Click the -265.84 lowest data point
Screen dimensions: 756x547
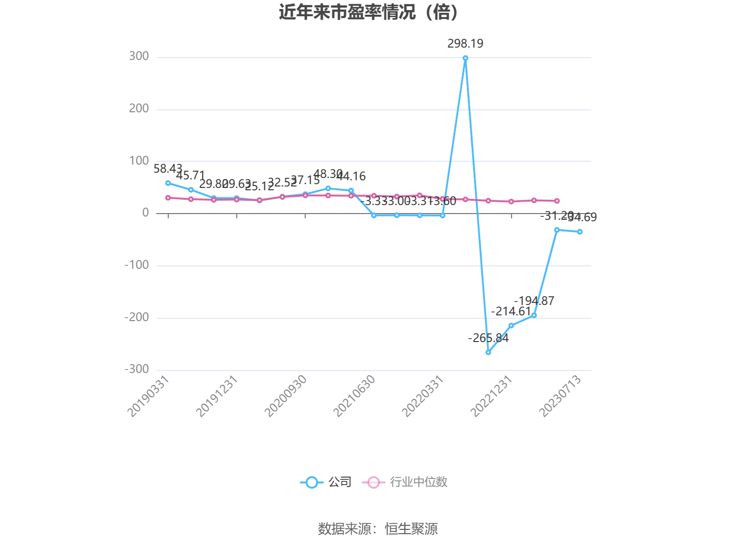click(488, 352)
